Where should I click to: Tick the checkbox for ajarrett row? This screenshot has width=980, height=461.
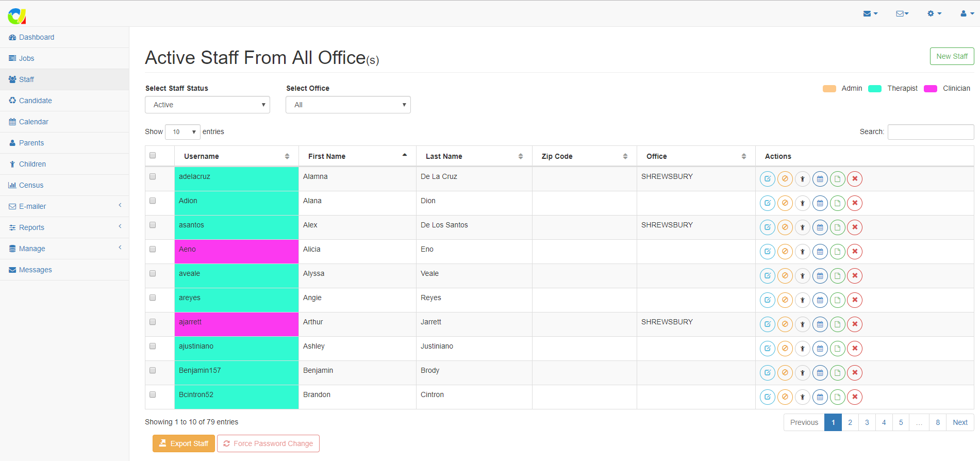pos(153,322)
